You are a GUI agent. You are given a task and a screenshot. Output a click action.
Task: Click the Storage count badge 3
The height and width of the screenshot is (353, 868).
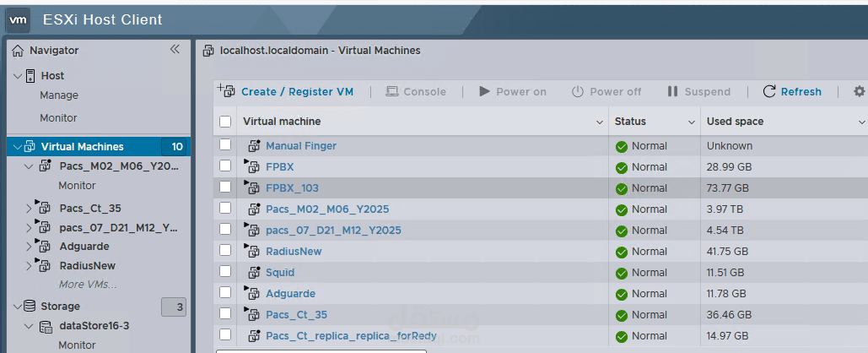coord(174,307)
